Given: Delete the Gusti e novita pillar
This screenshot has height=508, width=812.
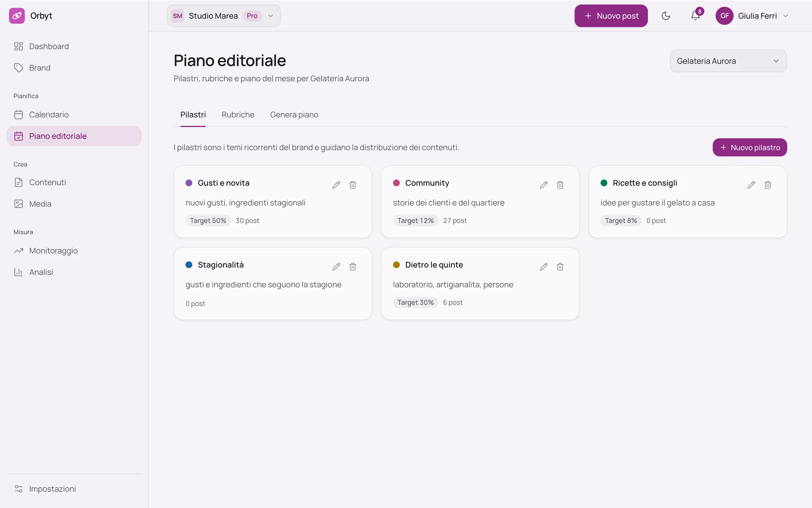Looking at the screenshot, I should click(x=353, y=185).
